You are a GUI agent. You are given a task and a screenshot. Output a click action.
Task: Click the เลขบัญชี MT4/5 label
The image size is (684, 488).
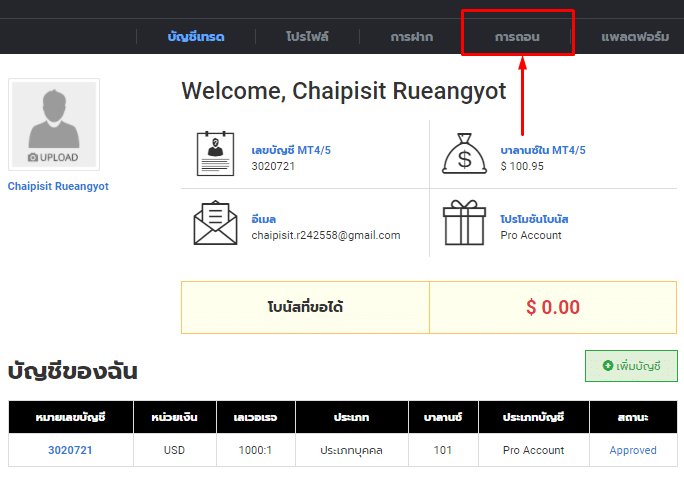(x=290, y=150)
